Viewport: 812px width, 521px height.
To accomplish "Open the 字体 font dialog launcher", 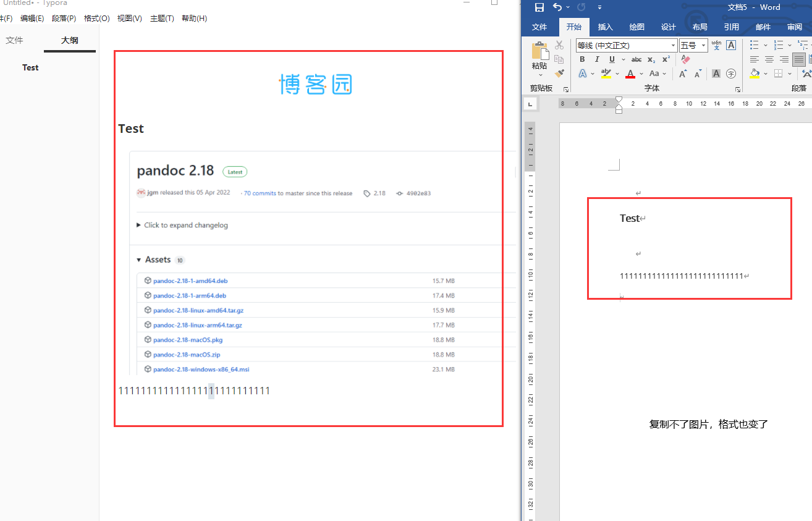I will pos(738,90).
